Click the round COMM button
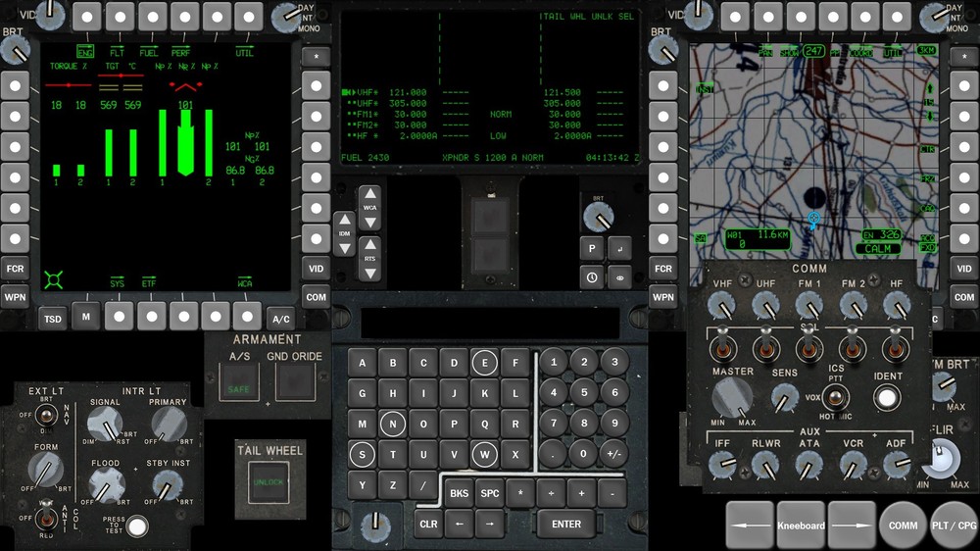The image size is (980, 551). (904, 526)
